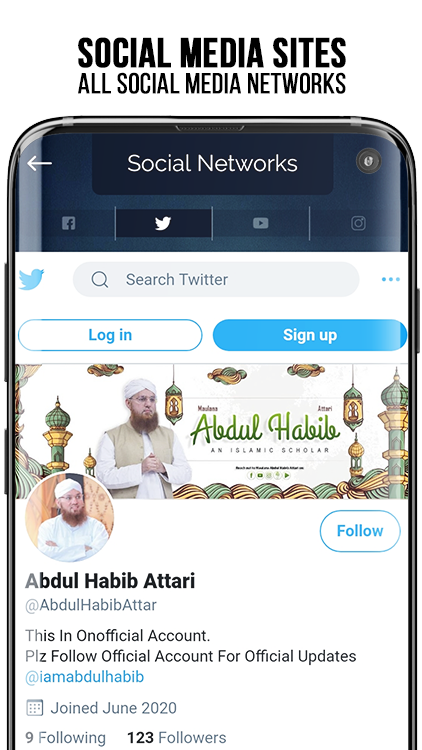Viewport: 422px width, 750px height.
Task: Click the @AbdulHabibAttar handle text
Action: [x=91, y=605]
